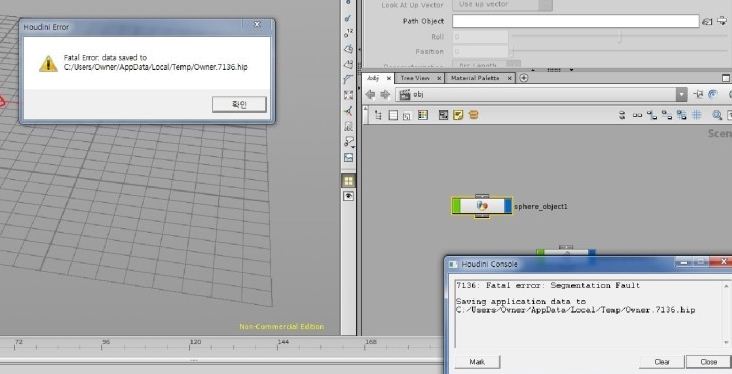Go back with the network left arrow
This screenshot has width=732, height=374.
[x=370, y=94]
